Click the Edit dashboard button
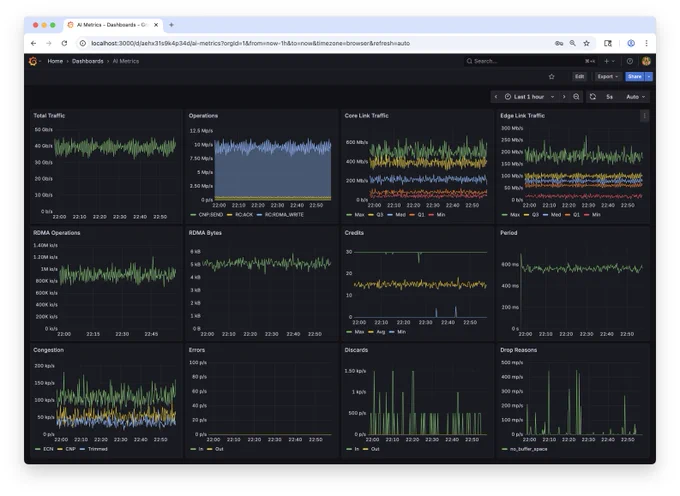The height and width of the screenshot is (496, 680). [x=579, y=77]
